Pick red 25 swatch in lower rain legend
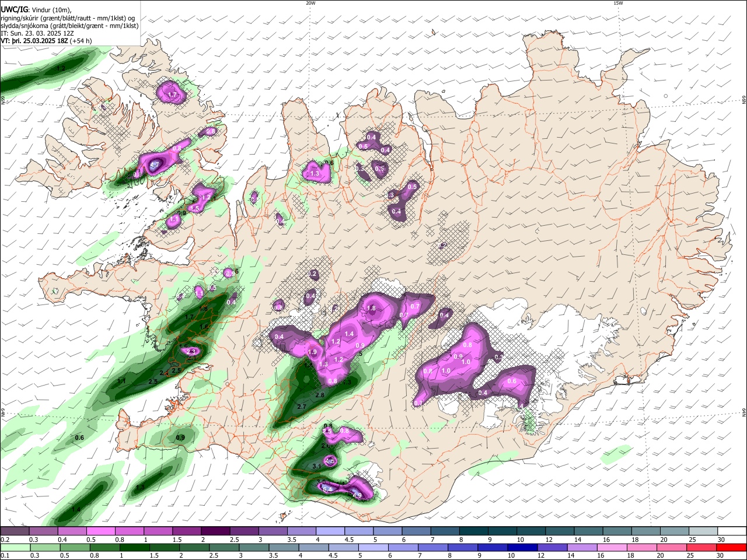Viewport: 747px width, 560px height. (703, 547)
